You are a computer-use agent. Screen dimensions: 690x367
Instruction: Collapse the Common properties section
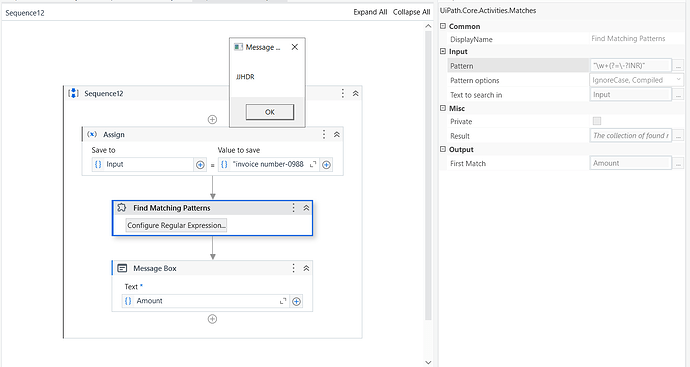point(443,26)
